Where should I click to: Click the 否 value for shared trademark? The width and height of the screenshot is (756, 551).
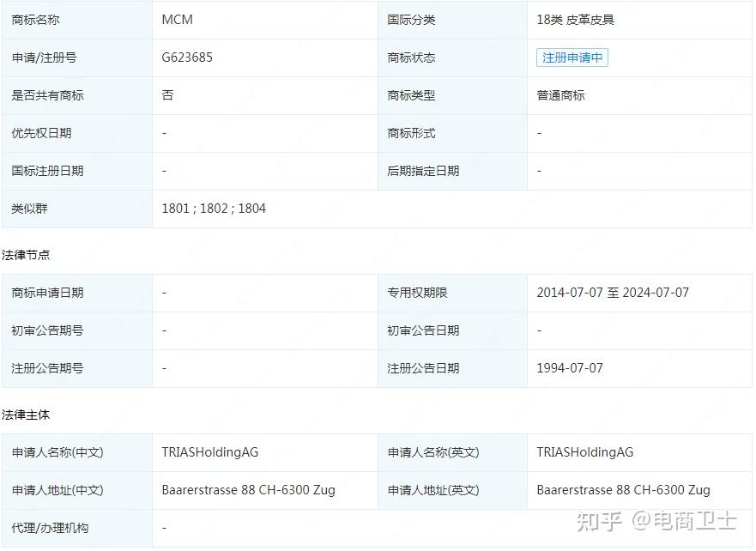coord(168,95)
